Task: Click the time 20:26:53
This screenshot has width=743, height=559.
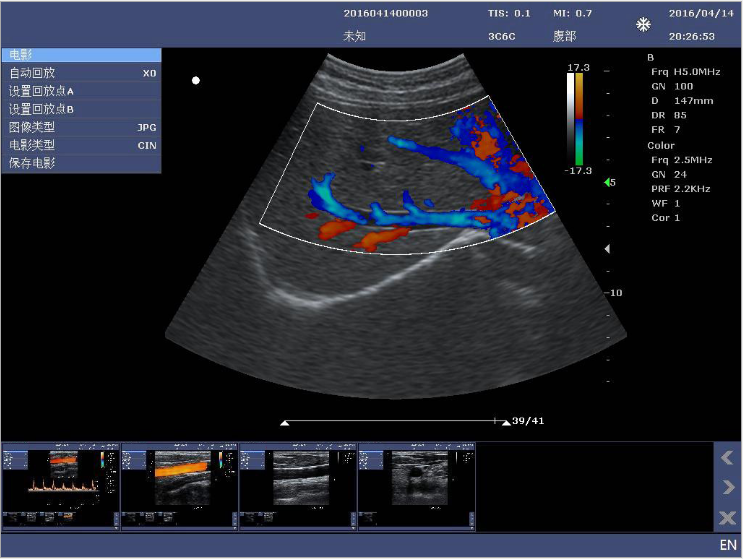Action: click(692, 36)
